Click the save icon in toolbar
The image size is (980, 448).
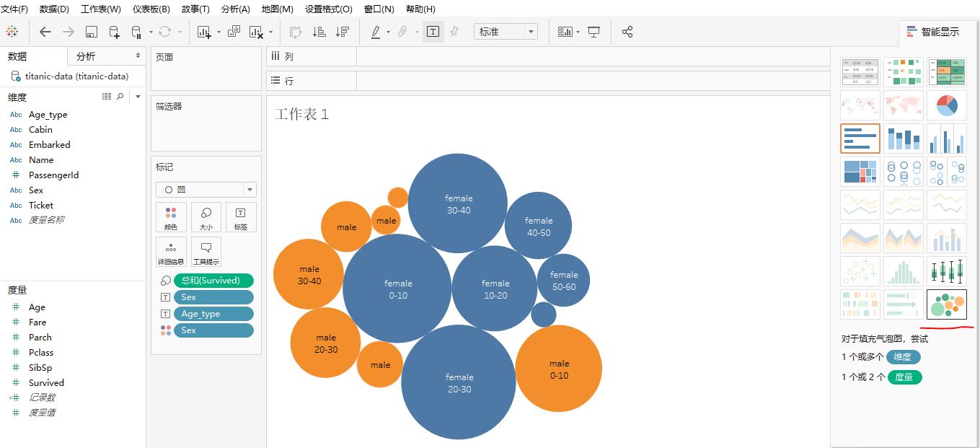pyautogui.click(x=92, y=32)
